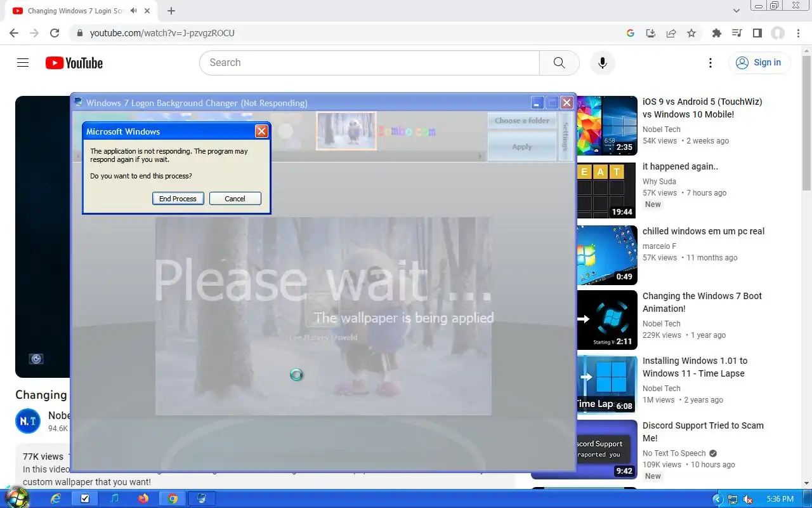Click the 5:36 PM clock
Image resolution: width=812 pixels, height=508 pixels.
(780, 499)
